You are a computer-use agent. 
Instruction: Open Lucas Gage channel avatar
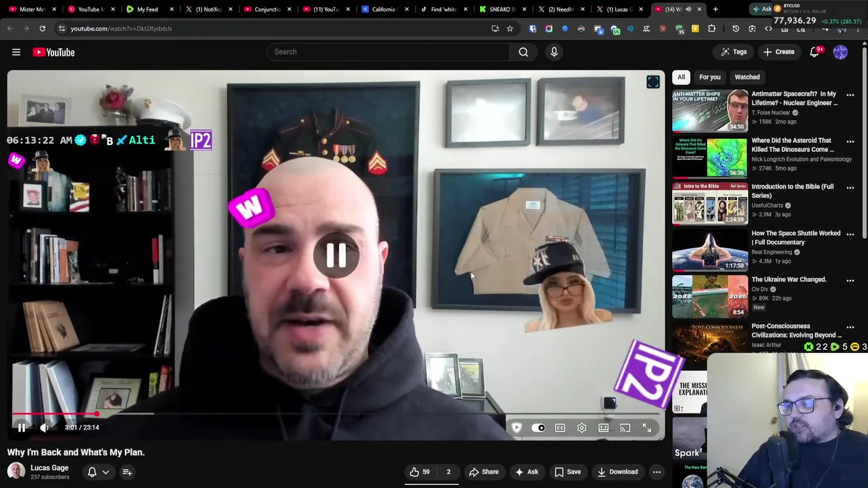click(16, 472)
